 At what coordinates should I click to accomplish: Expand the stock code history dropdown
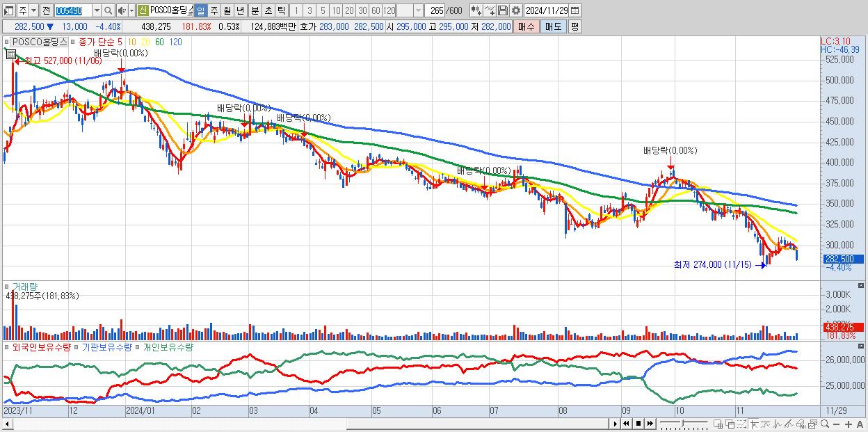pos(97,10)
